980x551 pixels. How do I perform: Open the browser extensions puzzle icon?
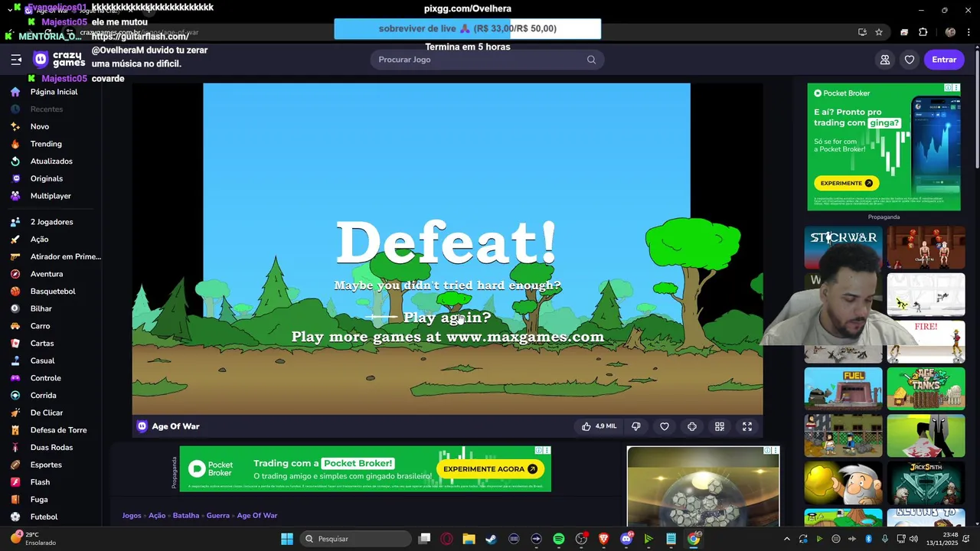923,32
